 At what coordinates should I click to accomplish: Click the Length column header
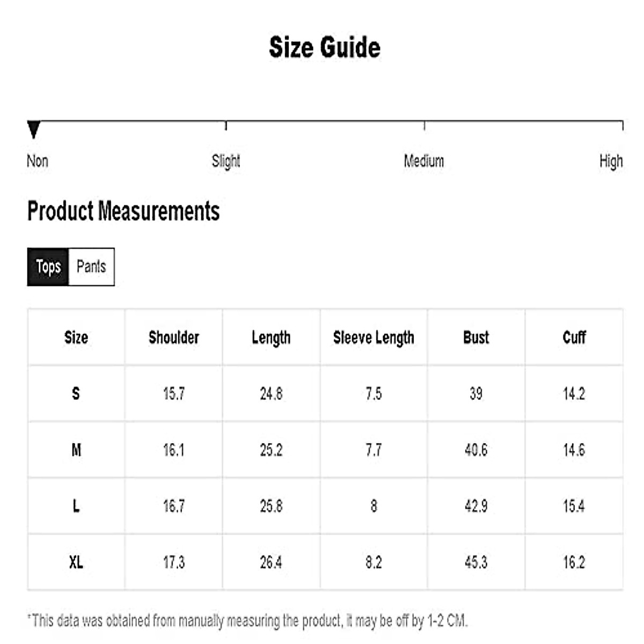[271, 338]
